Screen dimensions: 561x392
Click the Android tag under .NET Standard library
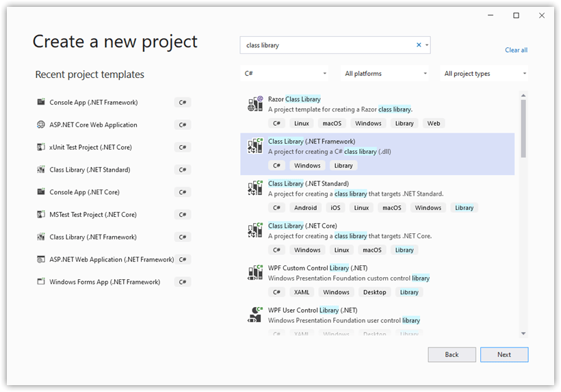click(305, 208)
